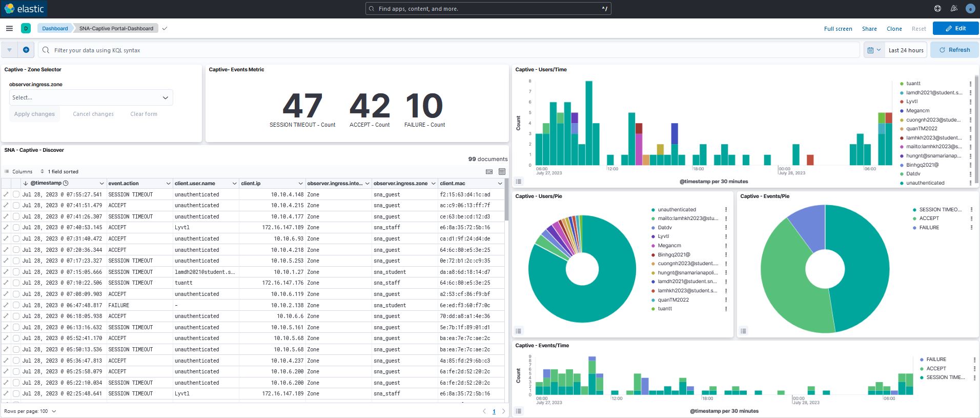
Task: Select checkbox for 07:40:53.145 Lyvtl row
Action: coord(16,227)
